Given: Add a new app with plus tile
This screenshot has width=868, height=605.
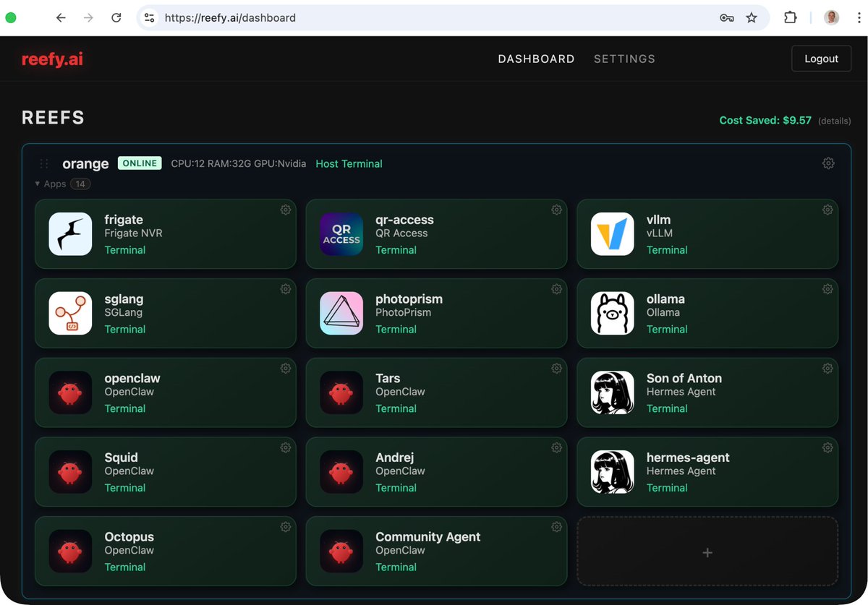Looking at the screenshot, I should pos(707,552).
